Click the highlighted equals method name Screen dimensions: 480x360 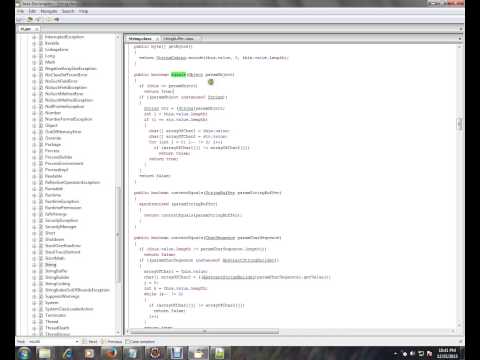pyautogui.click(x=178, y=75)
